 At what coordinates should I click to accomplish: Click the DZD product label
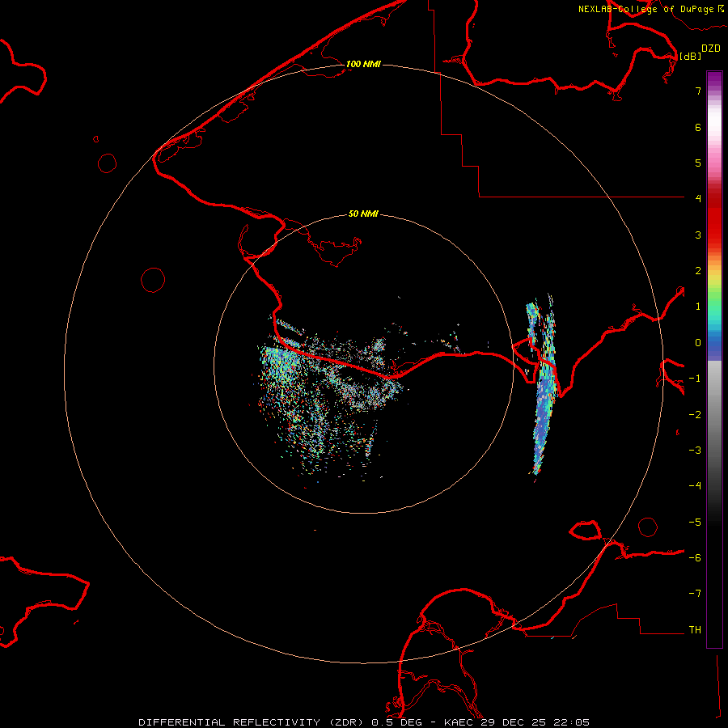[711, 49]
